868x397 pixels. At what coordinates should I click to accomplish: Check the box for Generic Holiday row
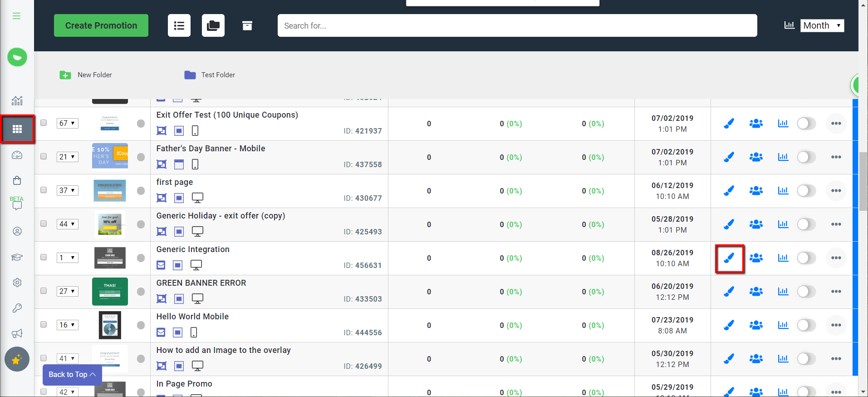tap(44, 224)
